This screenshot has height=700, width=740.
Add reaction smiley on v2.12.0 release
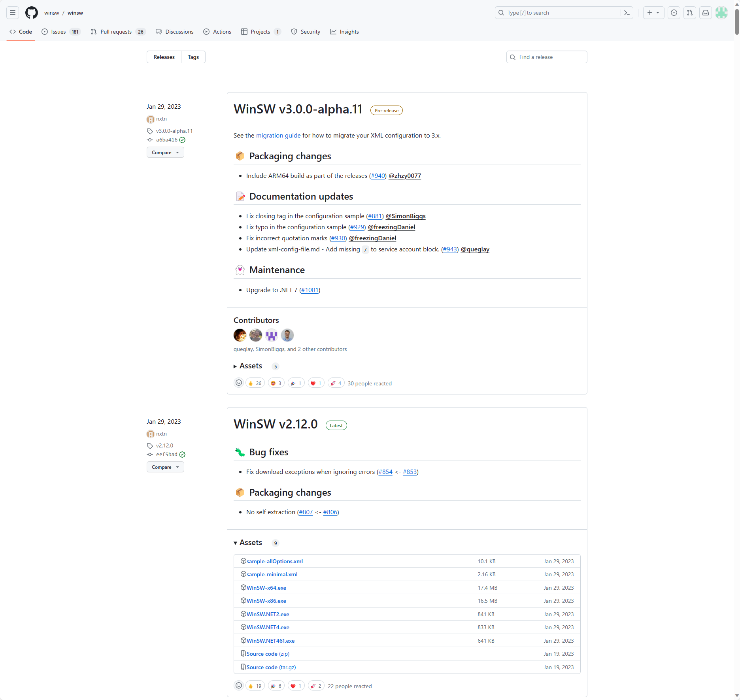239,685
